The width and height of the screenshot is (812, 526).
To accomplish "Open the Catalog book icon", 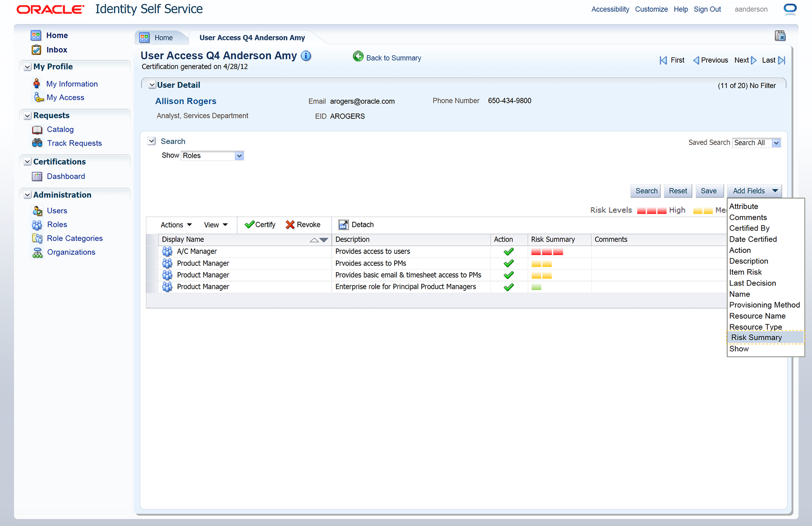I will tap(37, 129).
